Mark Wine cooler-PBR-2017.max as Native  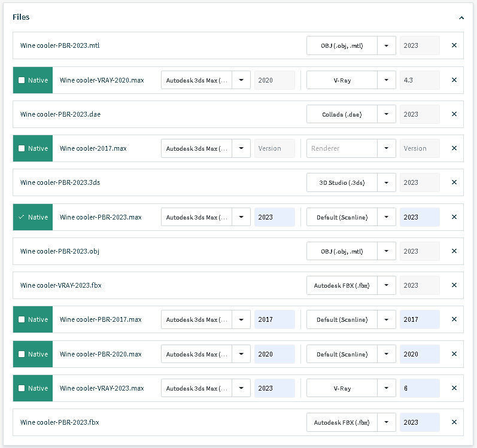tap(22, 319)
